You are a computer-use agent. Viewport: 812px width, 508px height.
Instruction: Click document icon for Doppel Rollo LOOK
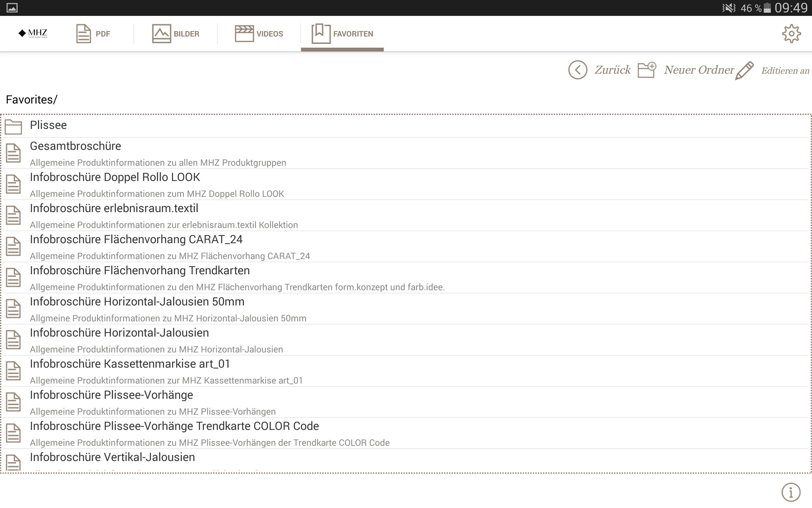point(13,184)
